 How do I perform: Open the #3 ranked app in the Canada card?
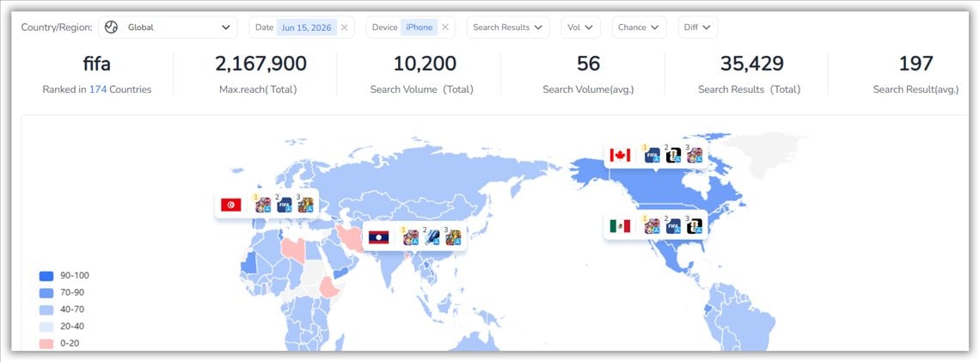pyautogui.click(x=695, y=156)
